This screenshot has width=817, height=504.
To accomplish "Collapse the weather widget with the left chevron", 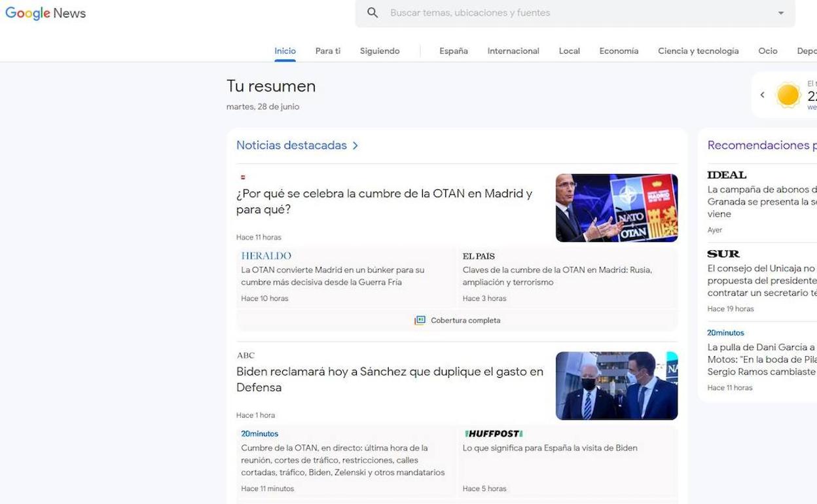I will [762, 94].
